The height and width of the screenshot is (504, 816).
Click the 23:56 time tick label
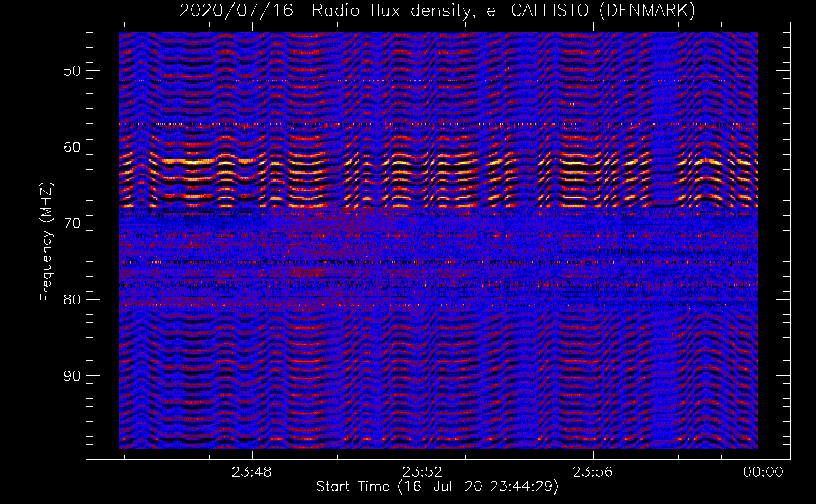coord(593,472)
